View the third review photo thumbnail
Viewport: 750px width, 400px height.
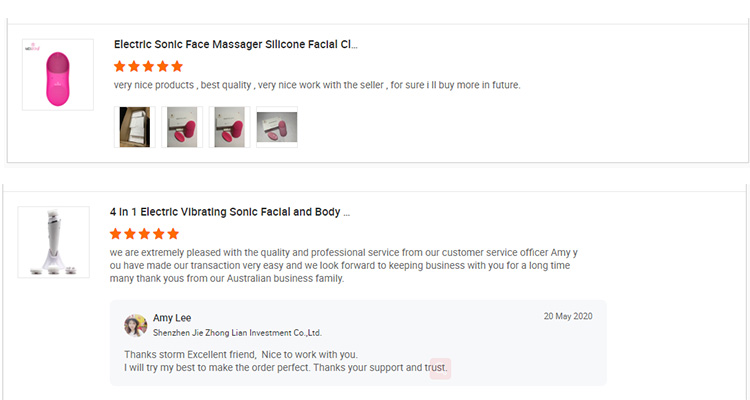pyautogui.click(x=229, y=127)
